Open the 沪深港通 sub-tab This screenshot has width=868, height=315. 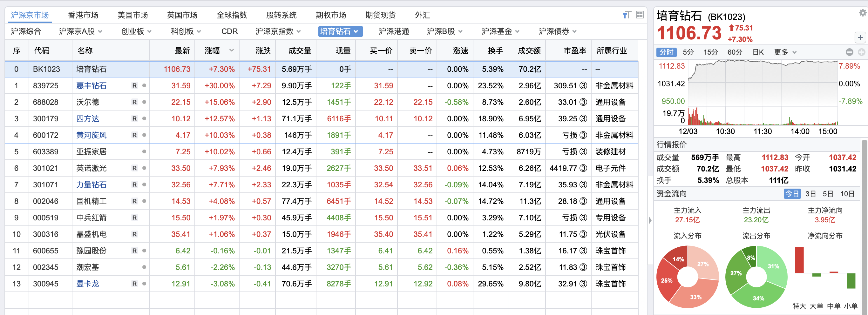click(394, 31)
